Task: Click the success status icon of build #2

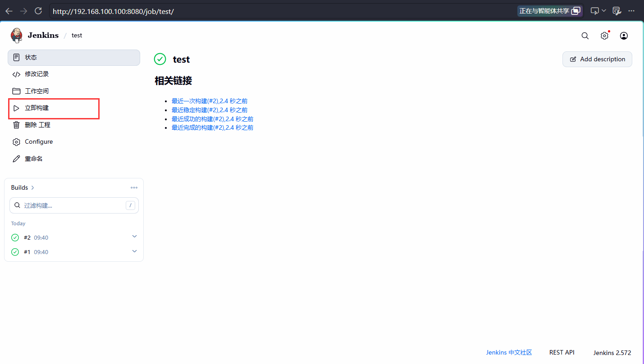Action: (15, 237)
